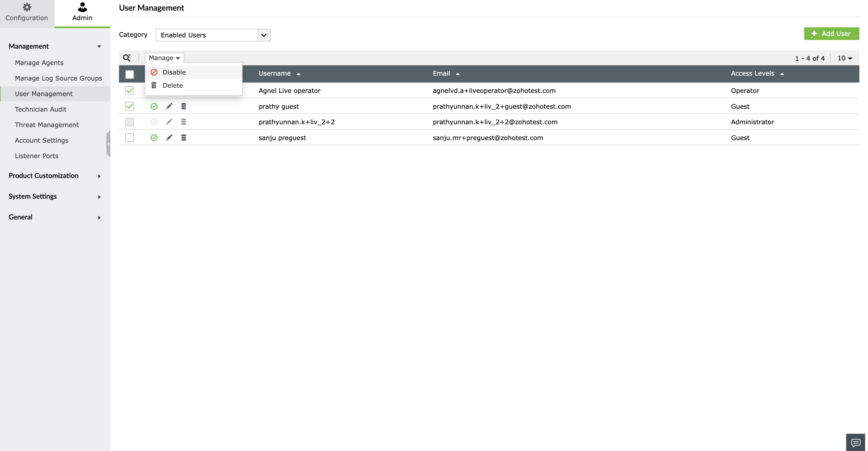Click edit pencil for prathy guest

click(169, 106)
